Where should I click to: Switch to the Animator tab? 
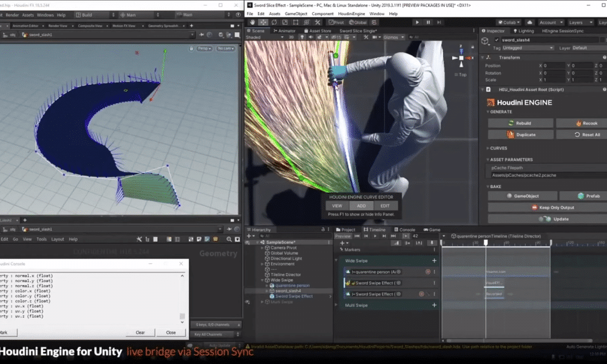(284, 30)
